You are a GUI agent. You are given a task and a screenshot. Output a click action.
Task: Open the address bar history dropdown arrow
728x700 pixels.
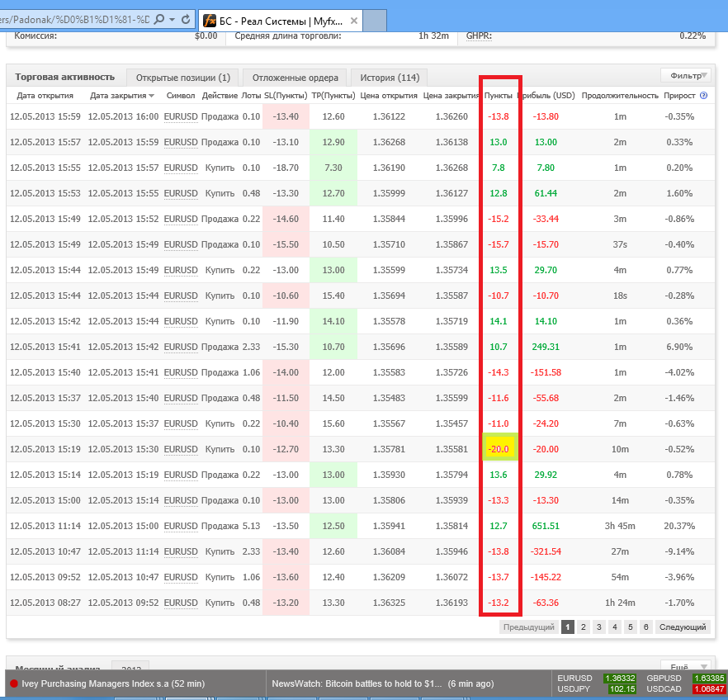173,20
